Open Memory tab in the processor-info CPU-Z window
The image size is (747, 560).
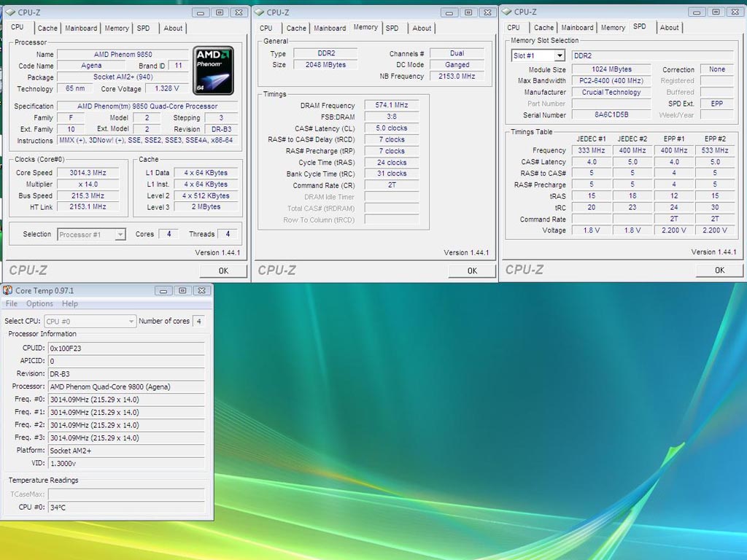[x=117, y=28]
